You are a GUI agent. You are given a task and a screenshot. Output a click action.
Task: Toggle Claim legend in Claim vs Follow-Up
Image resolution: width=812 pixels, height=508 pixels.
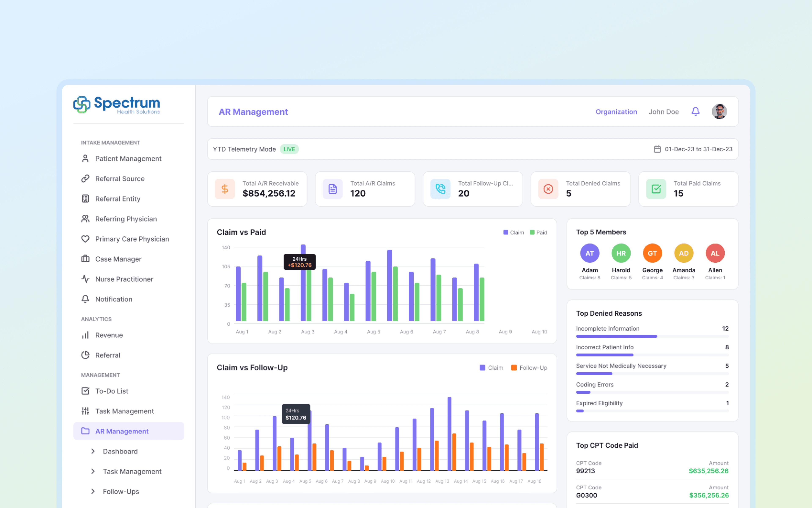coord(491,368)
